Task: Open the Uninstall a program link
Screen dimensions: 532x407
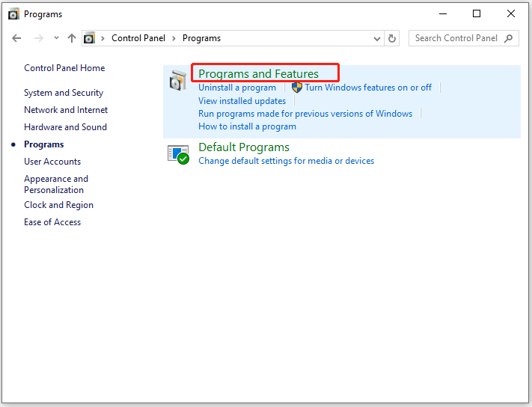Action: tap(236, 88)
